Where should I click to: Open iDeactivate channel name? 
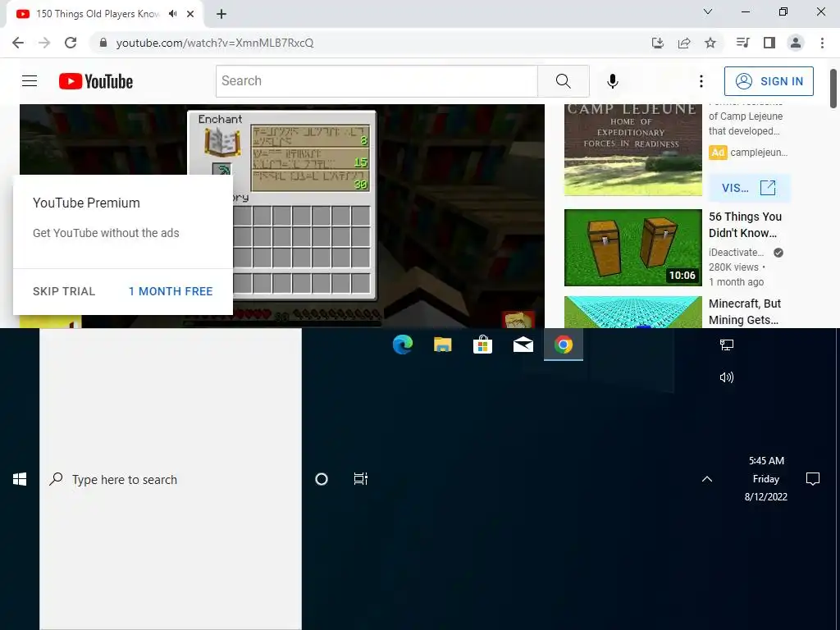tap(736, 253)
